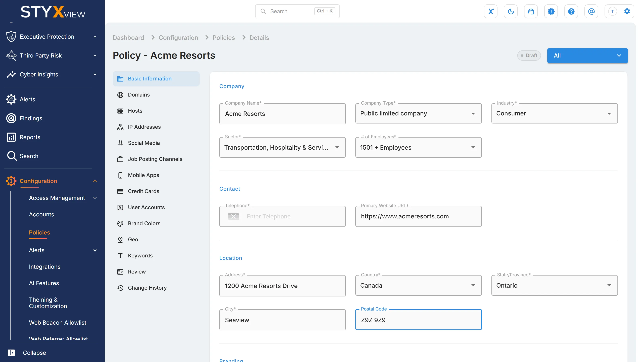Open the State/Province dropdown
Image resolution: width=644 pixels, height=362 pixels.
pos(554,285)
